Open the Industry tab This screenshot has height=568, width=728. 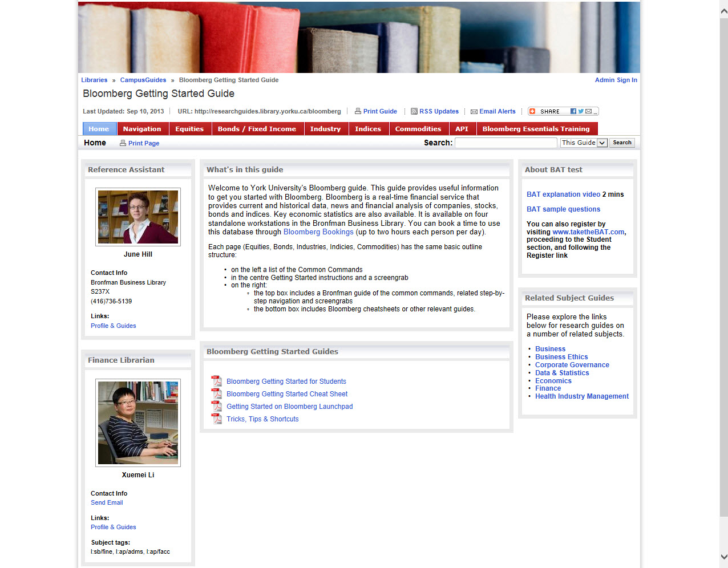[x=325, y=129]
